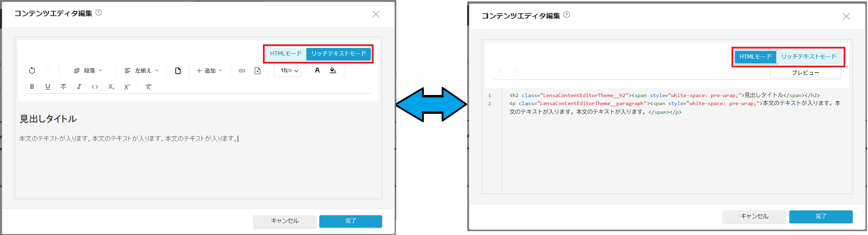Screen dimensions: 868x235
Task: Apply superscript formatting
Action: pos(127,87)
